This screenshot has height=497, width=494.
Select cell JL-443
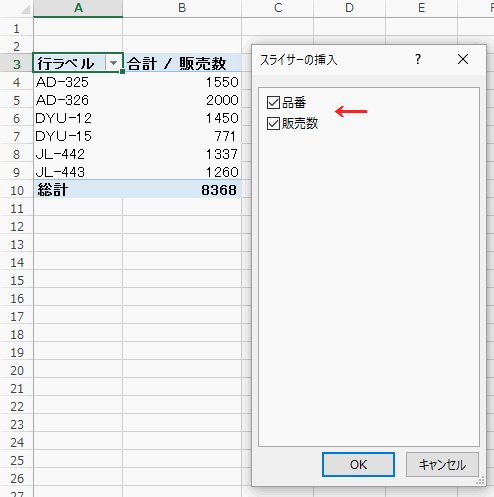pyautogui.click(x=78, y=172)
